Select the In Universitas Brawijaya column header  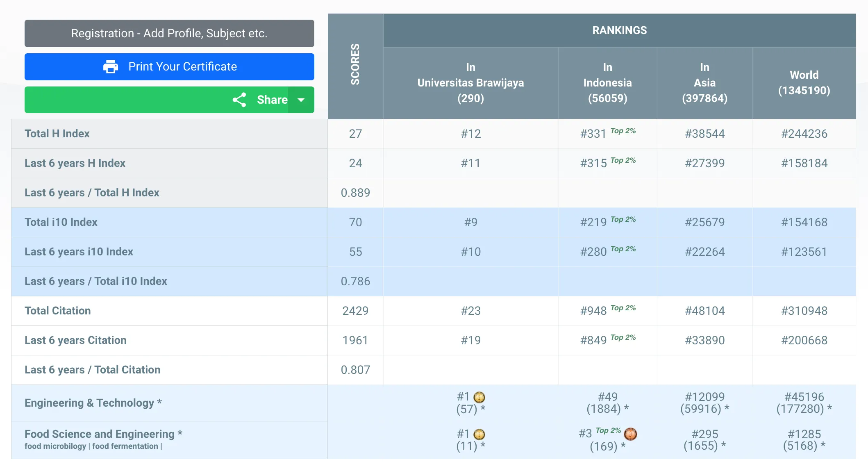470,83
